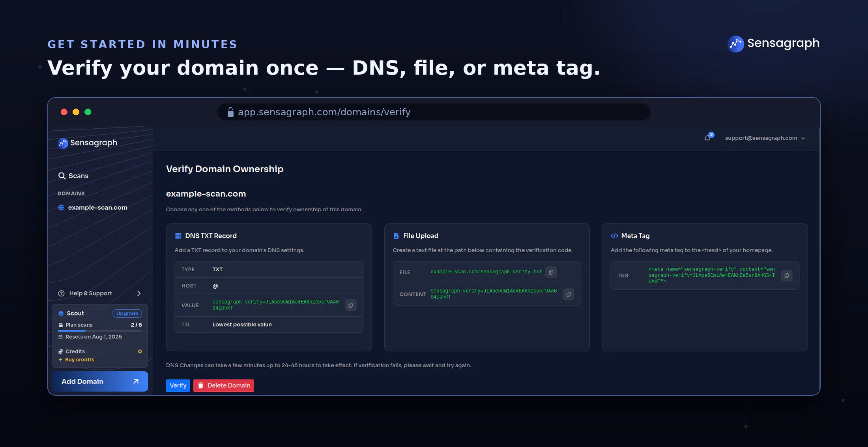Screen dimensions: 868x447
Task: Click the arrow icon on Add Domain
Action: [x=136, y=381]
